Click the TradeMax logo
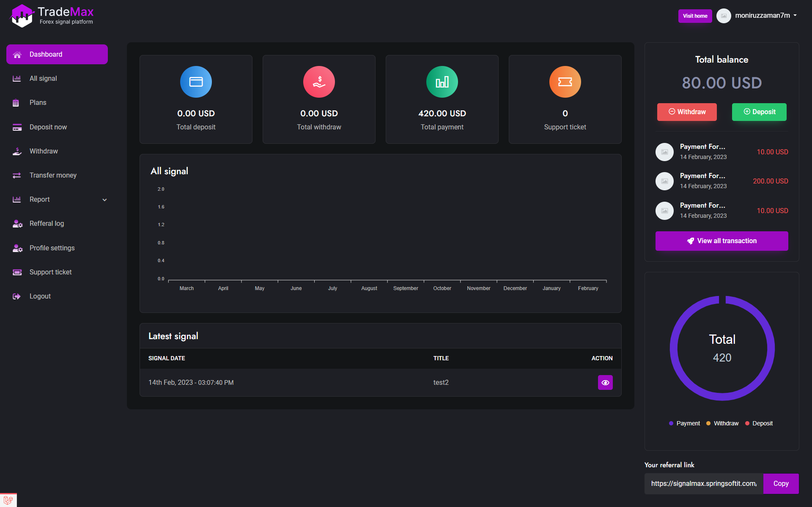 51,15
